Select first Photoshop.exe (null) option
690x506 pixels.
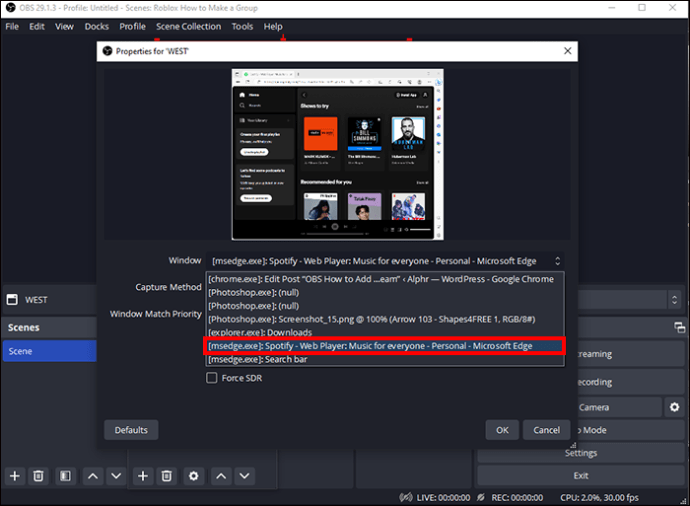[x=385, y=293]
